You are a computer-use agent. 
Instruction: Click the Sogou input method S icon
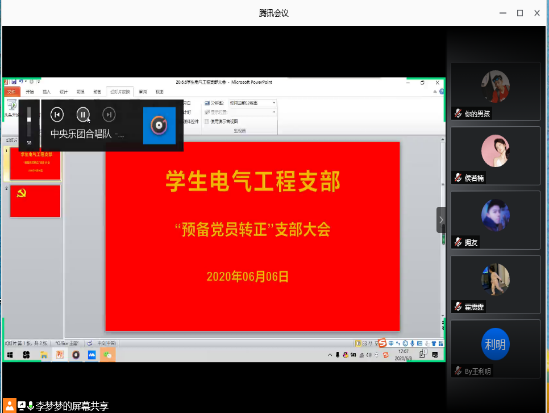coord(382,343)
